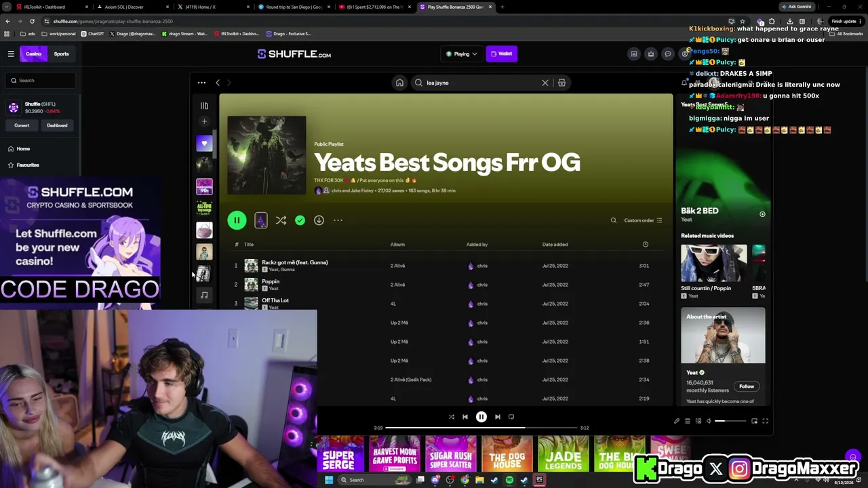Viewport: 868px width, 488px height.
Task: Open more options for the playlist
Action: click(x=338, y=220)
